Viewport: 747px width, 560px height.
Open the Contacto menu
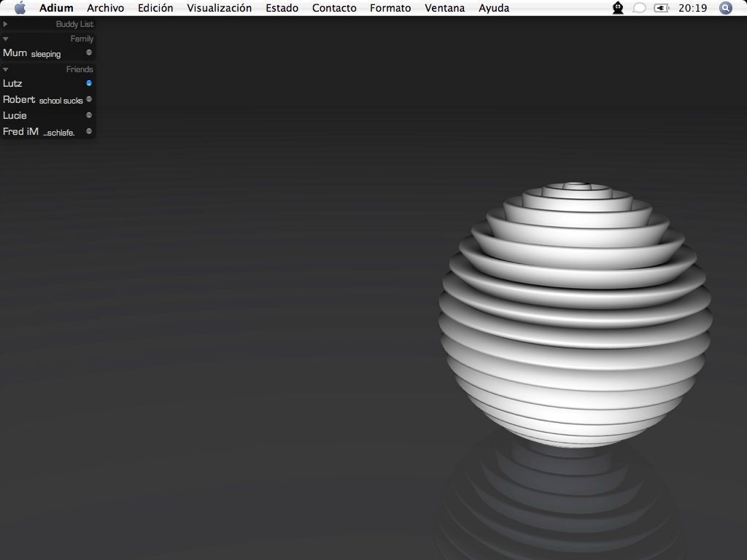[x=334, y=8]
